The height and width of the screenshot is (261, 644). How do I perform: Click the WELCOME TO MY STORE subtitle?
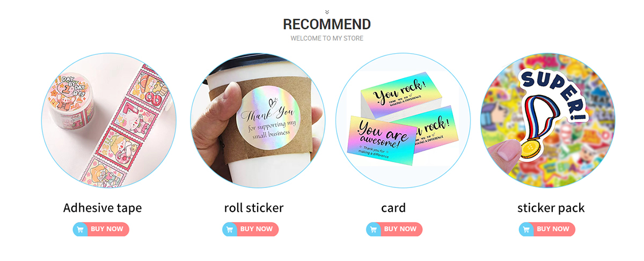[x=327, y=39]
